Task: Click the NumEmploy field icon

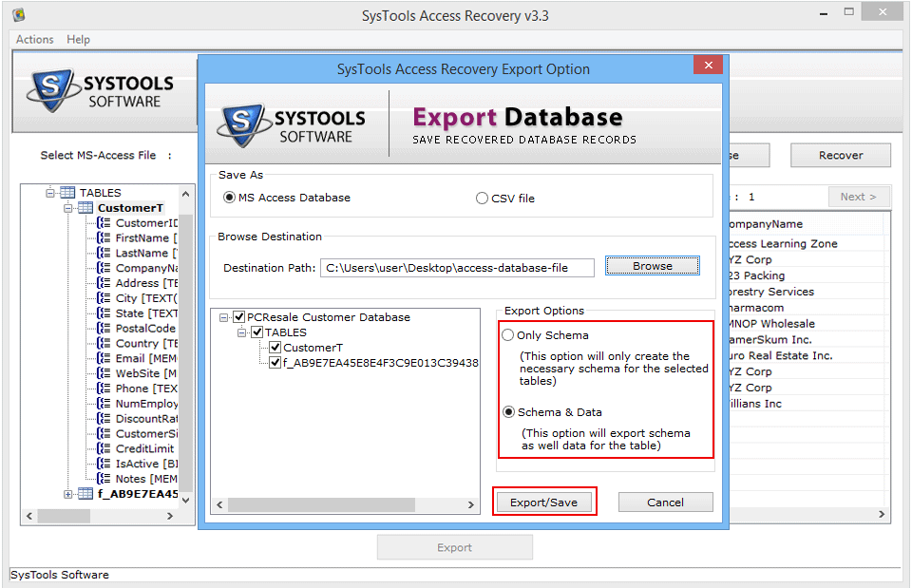Action: [x=104, y=404]
